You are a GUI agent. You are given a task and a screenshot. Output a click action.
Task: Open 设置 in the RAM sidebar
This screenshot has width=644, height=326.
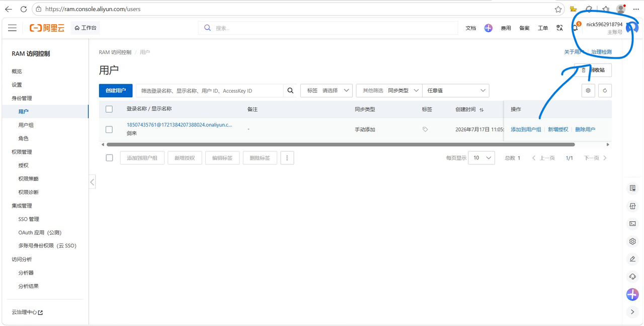17,85
